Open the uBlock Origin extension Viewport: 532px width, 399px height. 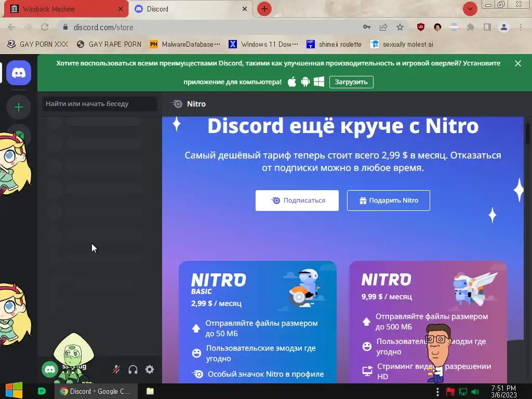421,27
